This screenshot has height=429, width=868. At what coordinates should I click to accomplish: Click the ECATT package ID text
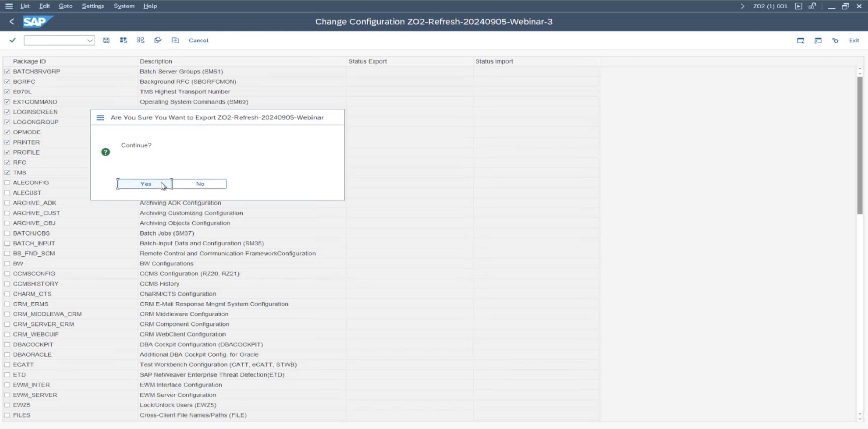tap(23, 364)
